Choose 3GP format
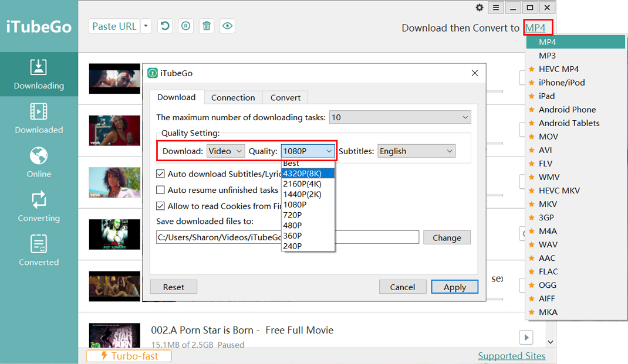 coord(576,217)
